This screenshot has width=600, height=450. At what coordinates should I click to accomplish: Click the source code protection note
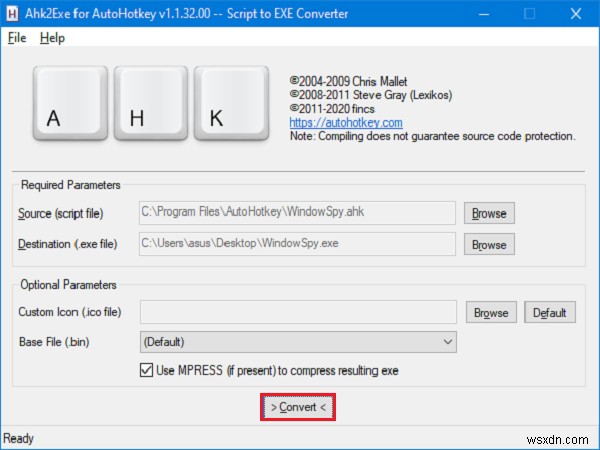pos(432,136)
